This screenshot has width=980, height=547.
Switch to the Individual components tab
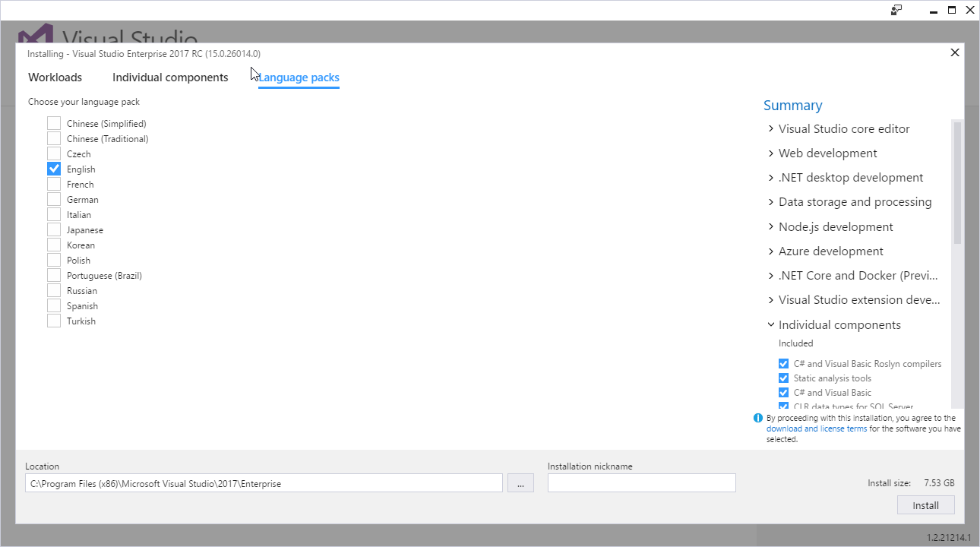tap(170, 77)
